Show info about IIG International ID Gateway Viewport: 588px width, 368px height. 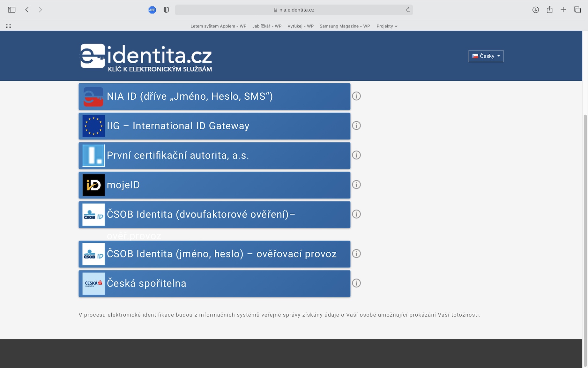tap(356, 126)
